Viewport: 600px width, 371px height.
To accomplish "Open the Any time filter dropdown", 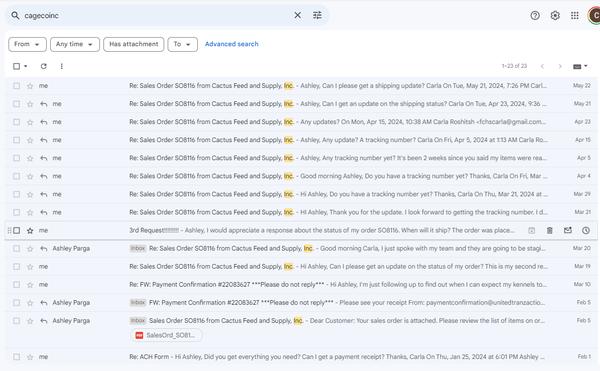I will pos(75,44).
